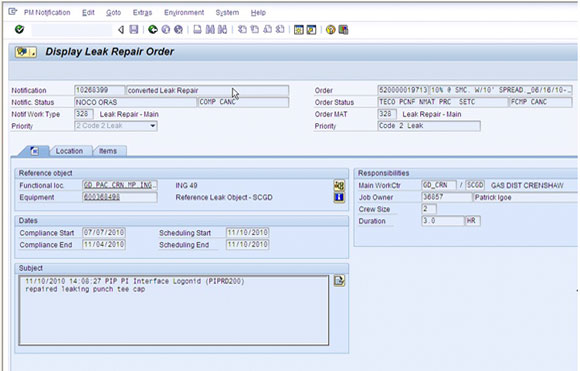Click order Priority field 'Code 2 Leak'
Viewport: 580px width, 371px height.
pos(429,126)
